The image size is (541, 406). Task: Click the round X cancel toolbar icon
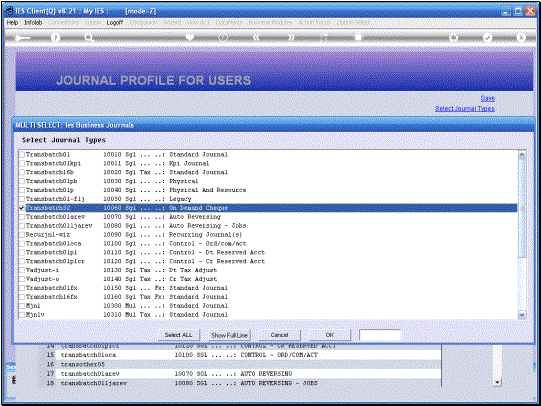click(521, 37)
